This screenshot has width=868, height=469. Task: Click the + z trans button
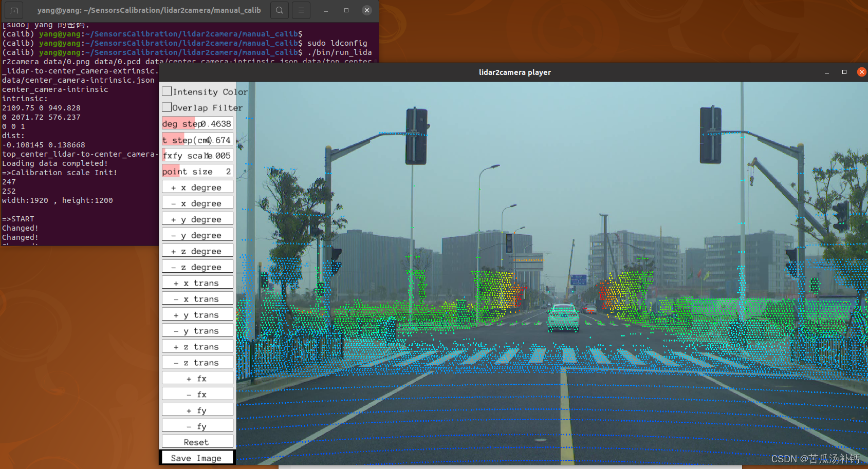(197, 346)
